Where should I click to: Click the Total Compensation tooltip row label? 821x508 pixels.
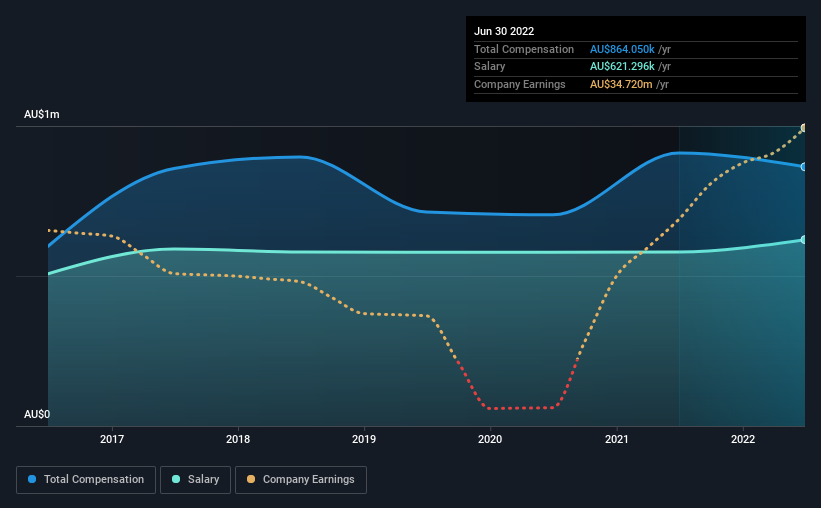click(524, 49)
